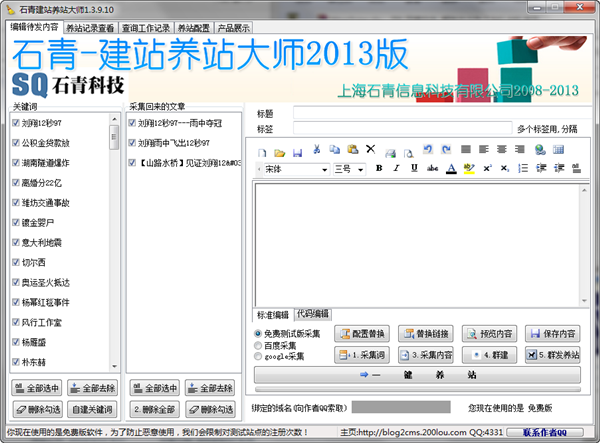Viewport: 600px width, 443px height.
Task: Choose font color with the underlined A
Action: 451,169
